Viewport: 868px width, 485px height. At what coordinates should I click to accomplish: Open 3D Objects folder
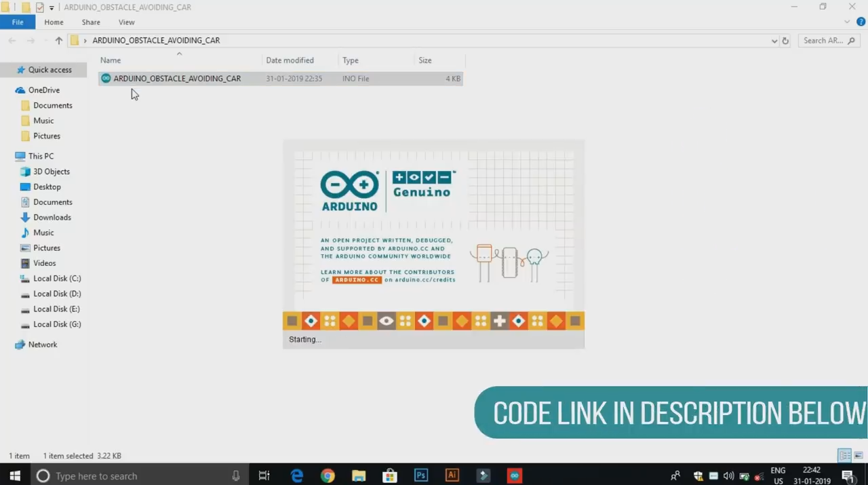tap(51, 172)
